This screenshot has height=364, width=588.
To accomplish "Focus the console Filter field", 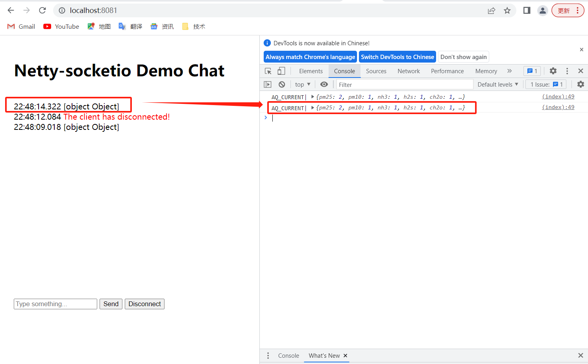I will pyautogui.click(x=405, y=85).
